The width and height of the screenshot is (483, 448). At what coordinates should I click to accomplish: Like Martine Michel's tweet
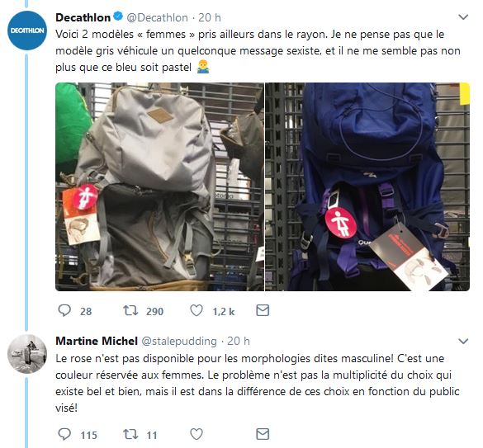(197, 434)
